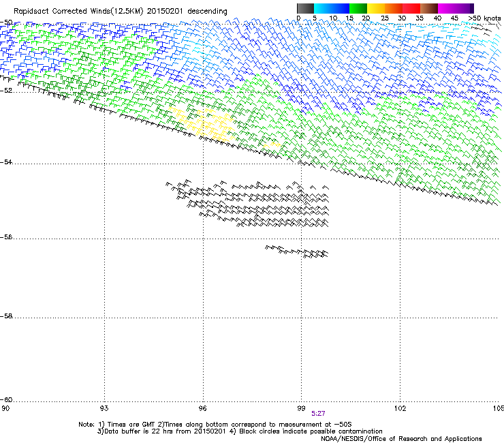Click the longitude label '102'
The height and width of the screenshot is (443, 504).
click(400, 408)
